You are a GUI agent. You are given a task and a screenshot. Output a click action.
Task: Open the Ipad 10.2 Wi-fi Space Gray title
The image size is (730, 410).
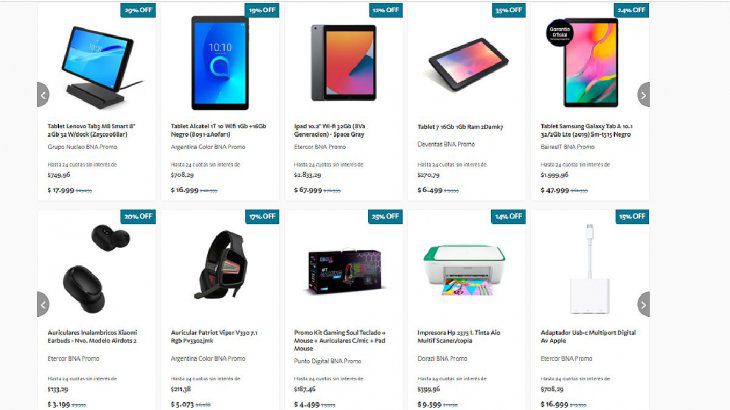pos(330,130)
